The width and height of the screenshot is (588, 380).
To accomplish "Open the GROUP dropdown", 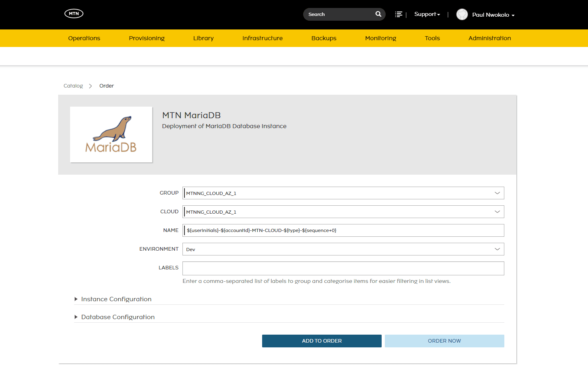I will [343, 193].
